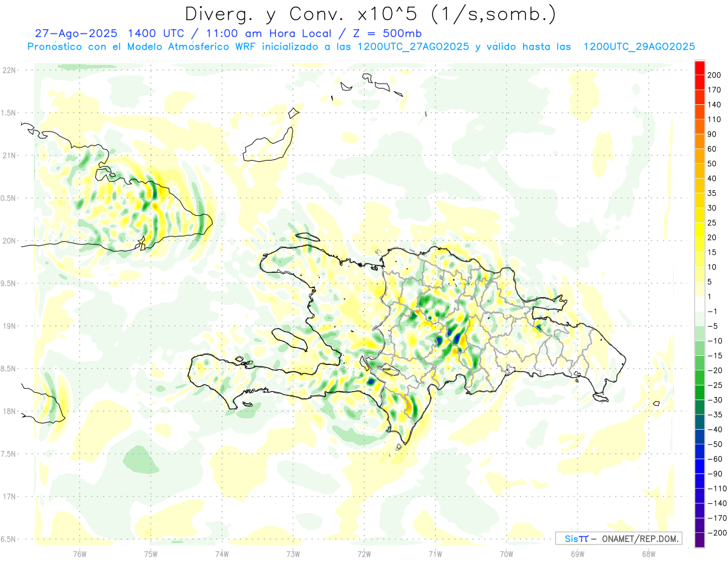Click color scale value '-60'

point(716,459)
